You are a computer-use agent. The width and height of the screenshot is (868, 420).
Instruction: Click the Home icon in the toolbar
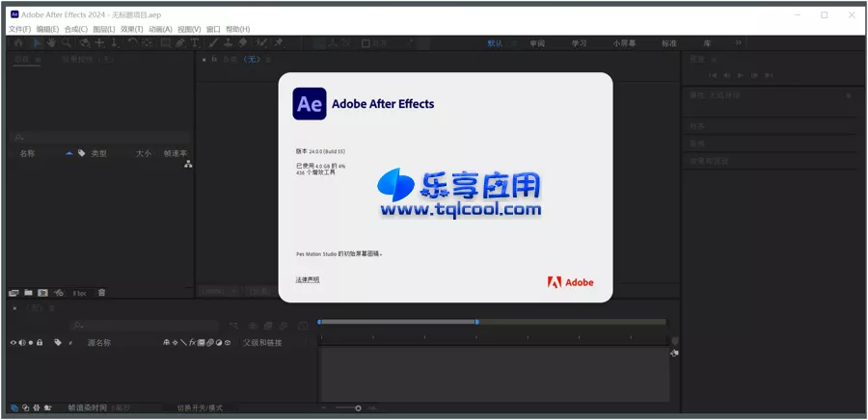[x=18, y=43]
